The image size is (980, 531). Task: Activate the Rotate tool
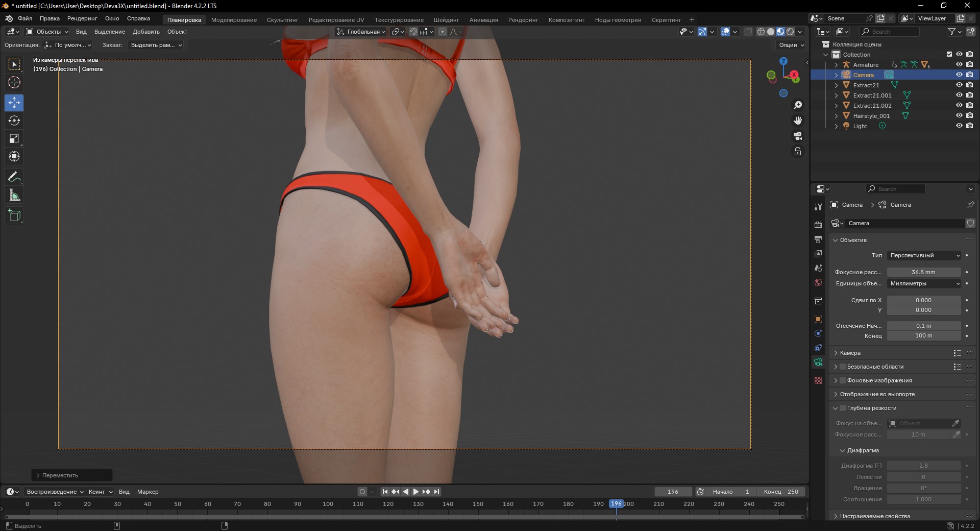pyautogui.click(x=14, y=120)
